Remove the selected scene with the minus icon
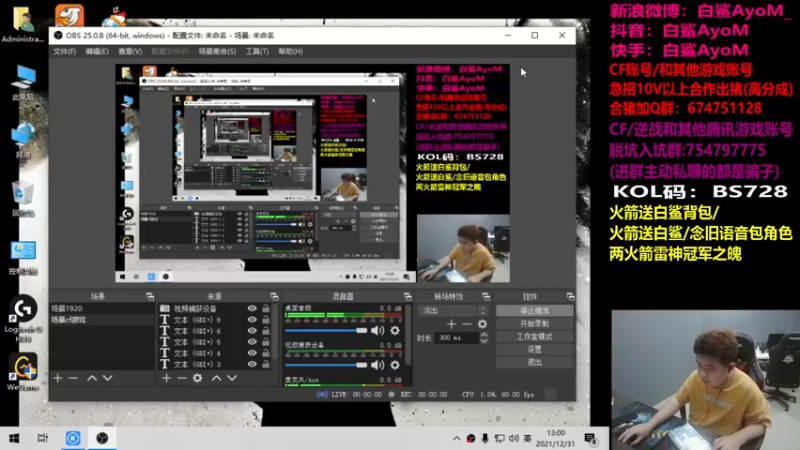This screenshot has height=450, width=800. (73, 378)
